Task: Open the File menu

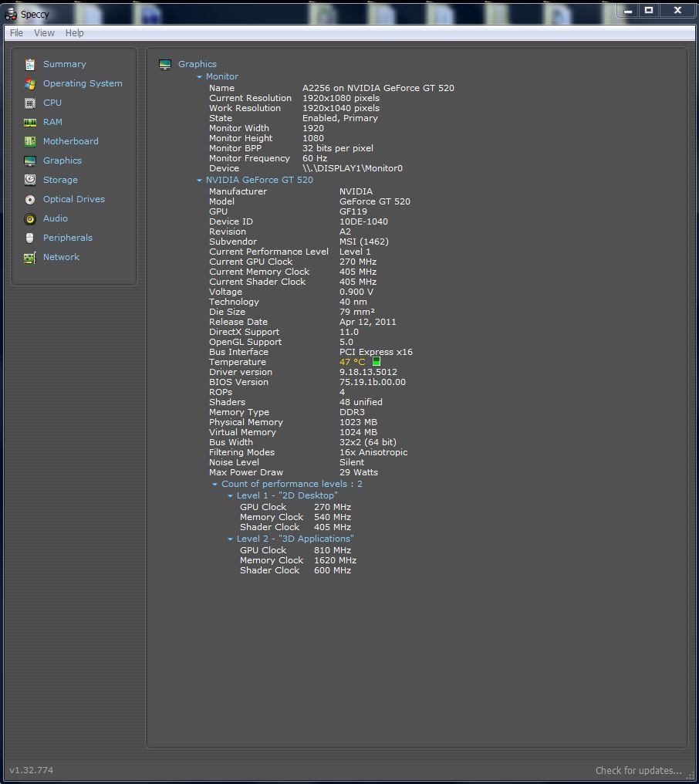Action: (16, 33)
